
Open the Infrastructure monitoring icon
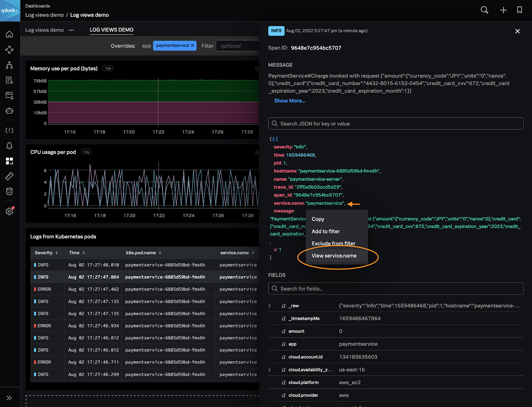click(x=9, y=65)
